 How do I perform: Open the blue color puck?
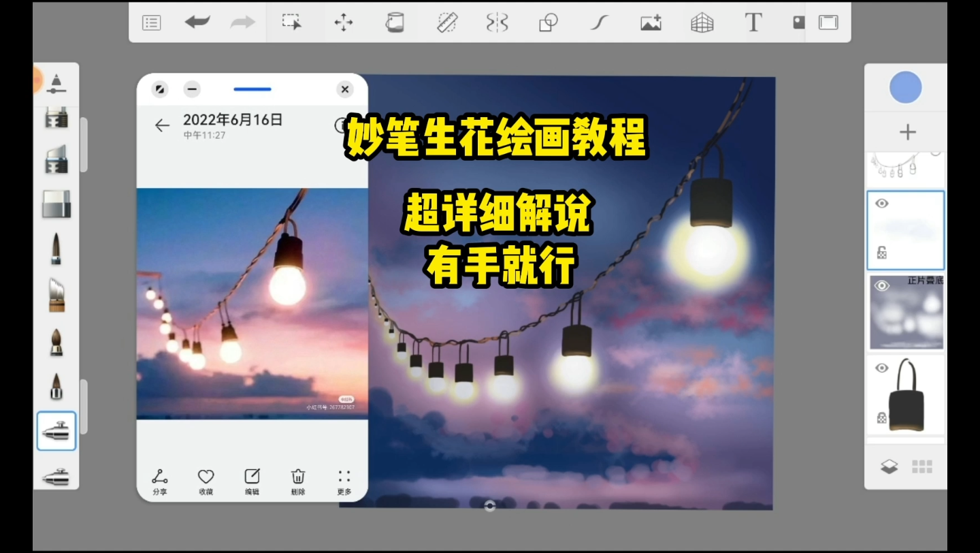[x=906, y=87]
